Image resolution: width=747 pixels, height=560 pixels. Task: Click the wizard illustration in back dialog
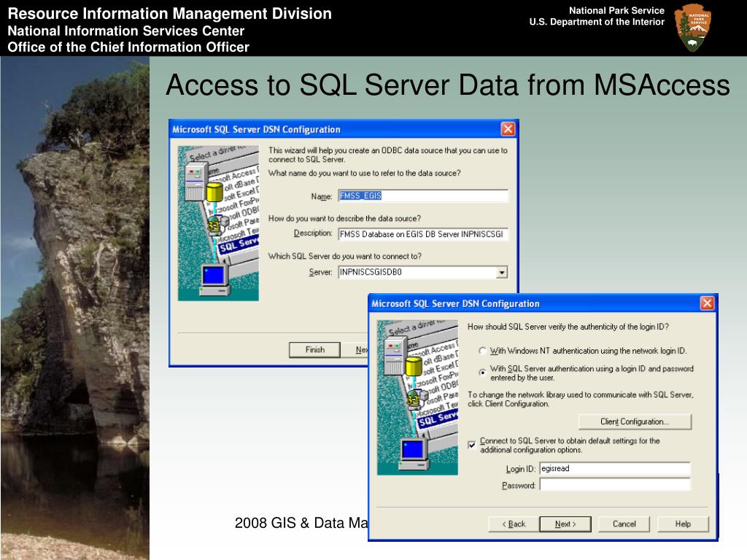218,223
